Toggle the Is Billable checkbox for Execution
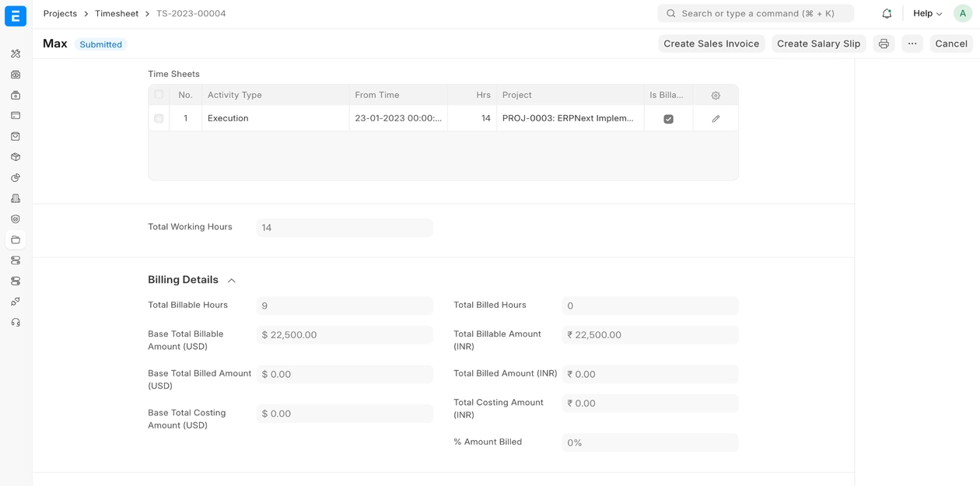Image resolution: width=980 pixels, height=486 pixels. (668, 119)
